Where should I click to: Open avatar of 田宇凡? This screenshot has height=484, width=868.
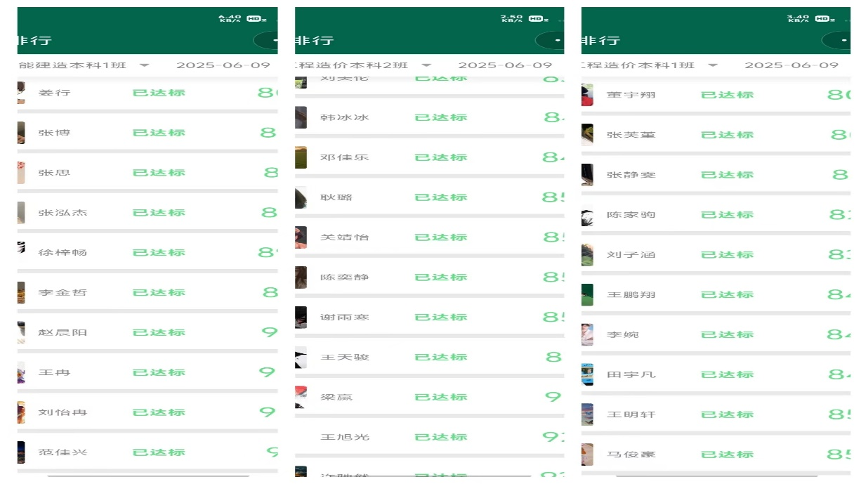(587, 375)
